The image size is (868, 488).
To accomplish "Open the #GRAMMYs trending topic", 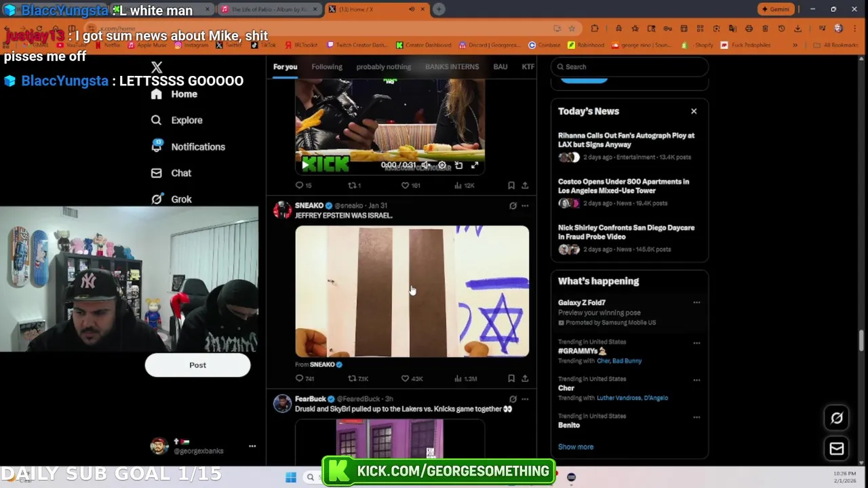I will point(582,351).
